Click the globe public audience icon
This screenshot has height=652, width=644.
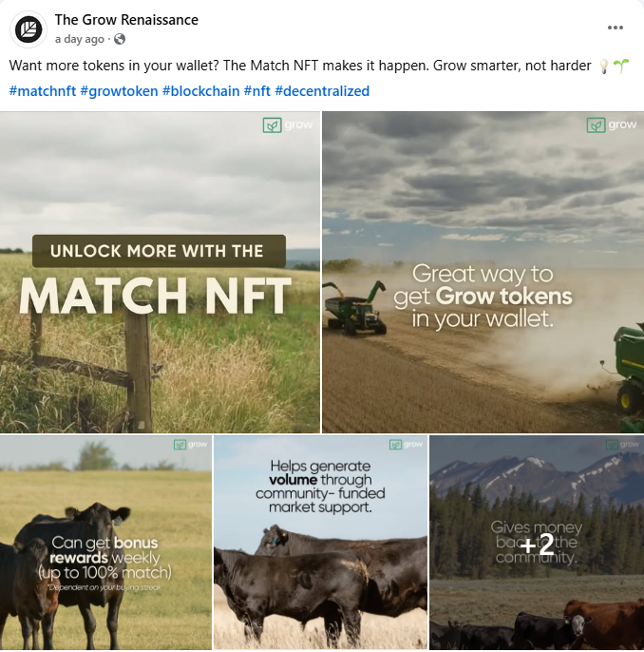(120, 39)
